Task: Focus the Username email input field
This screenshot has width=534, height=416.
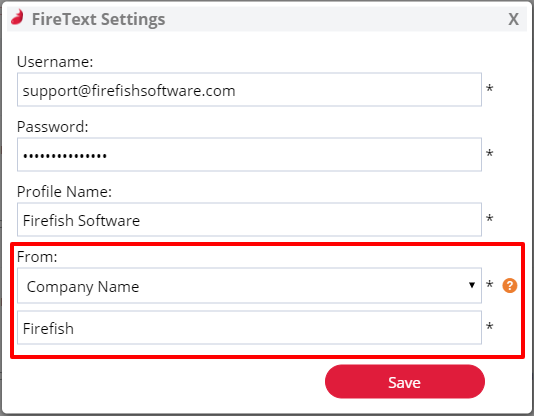Action: pyautogui.click(x=249, y=90)
